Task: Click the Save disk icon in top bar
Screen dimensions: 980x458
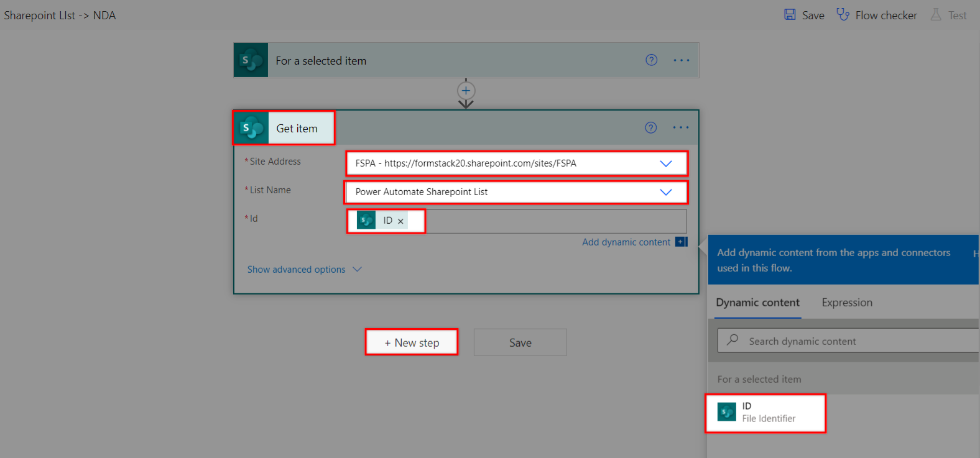Action: pyautogui.click(x=790, y=15)
